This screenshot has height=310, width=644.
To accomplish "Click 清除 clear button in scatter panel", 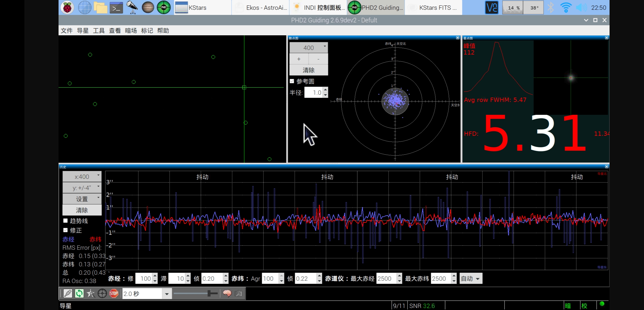I will [309, 70].
